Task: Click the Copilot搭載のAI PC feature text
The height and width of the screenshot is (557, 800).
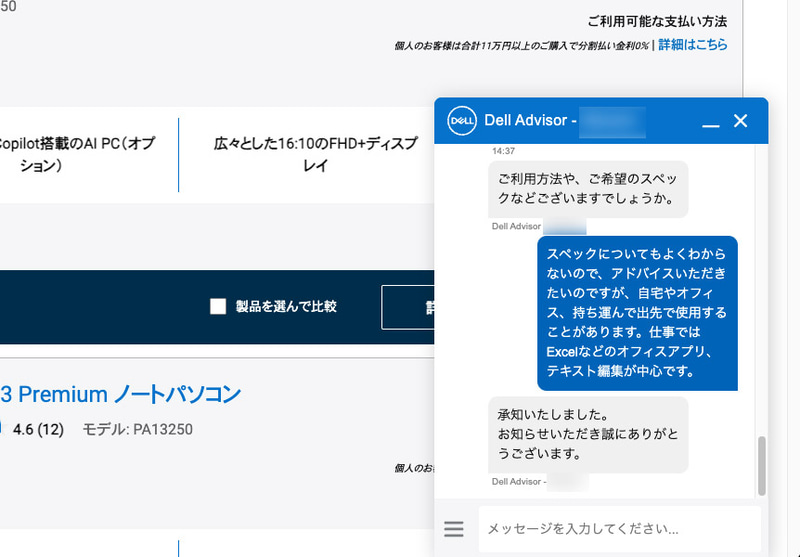Action: pyautogui.click(x=77, y=155)
